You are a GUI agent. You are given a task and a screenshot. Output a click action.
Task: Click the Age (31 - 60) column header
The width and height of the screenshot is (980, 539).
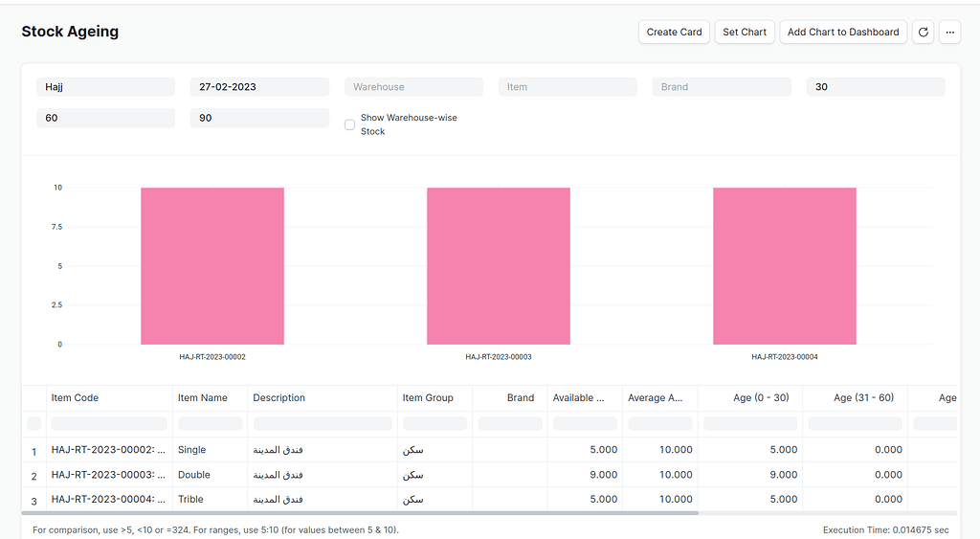tap(855, 397)
